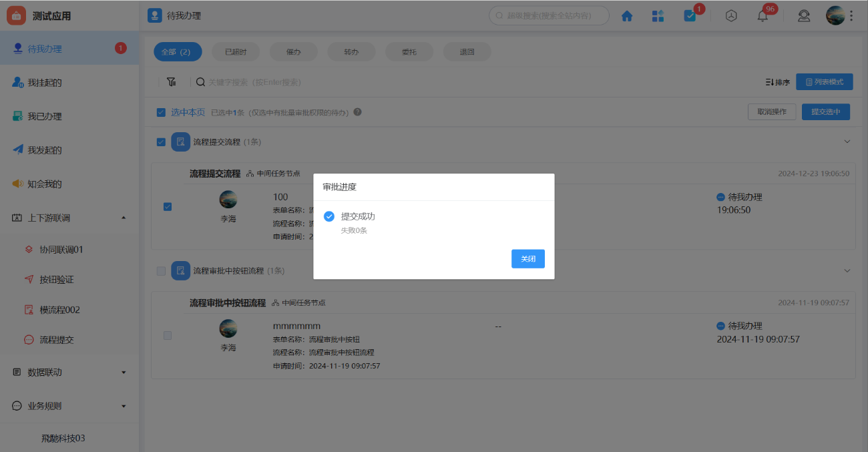The width and height of the screenshot is (868, 452).
Task: Collapse the 上下游联动 sidebar section
Action: click(123, 217)
